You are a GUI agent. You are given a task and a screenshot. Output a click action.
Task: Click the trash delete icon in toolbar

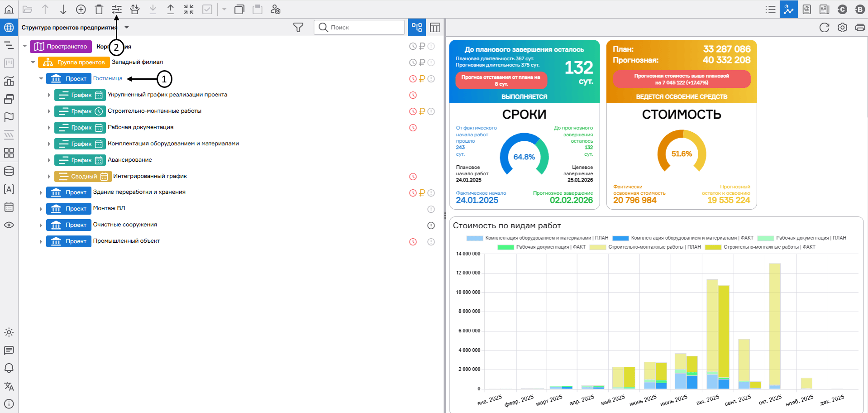(x=99, y=9)
